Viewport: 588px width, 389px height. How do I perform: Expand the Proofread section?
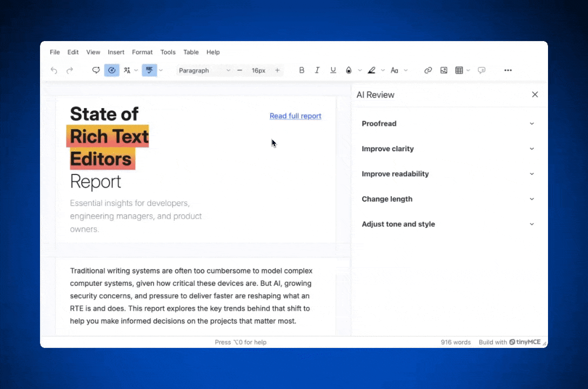(447, 124)
